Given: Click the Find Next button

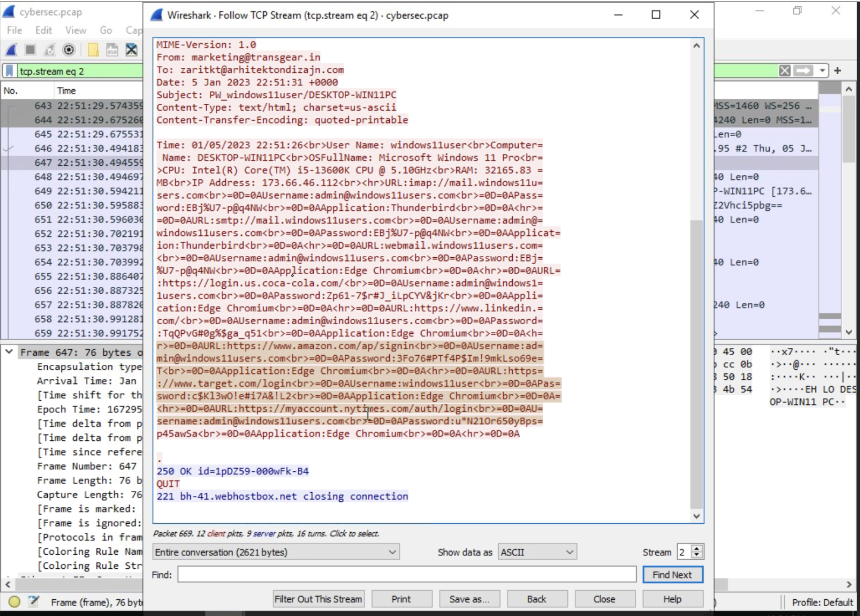Looking at the screenshot, I should click(672, 575).
